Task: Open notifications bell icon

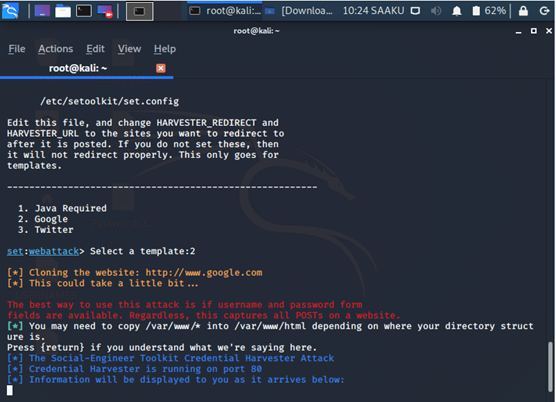Action: coord(457,11)
